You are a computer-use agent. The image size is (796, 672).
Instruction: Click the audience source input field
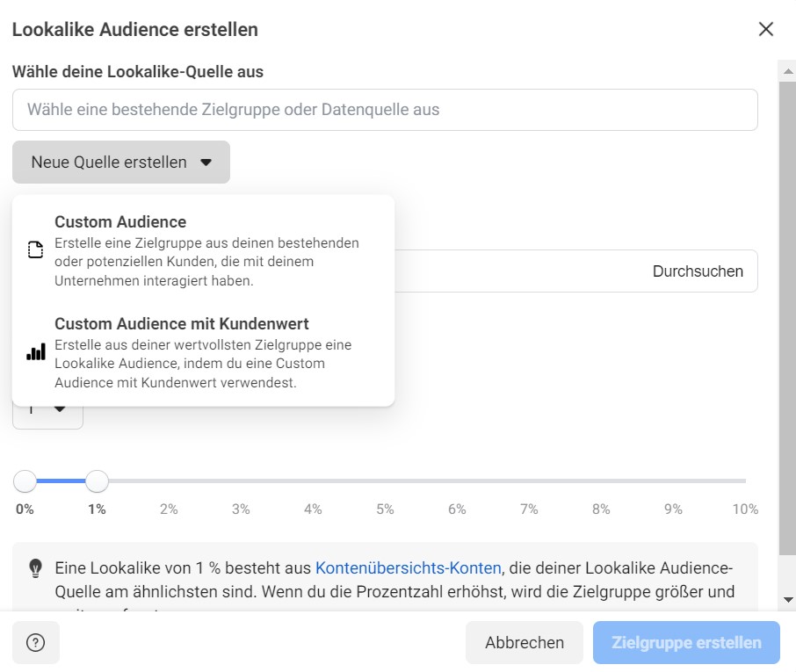pyautogui.click(x=385, y=109)
